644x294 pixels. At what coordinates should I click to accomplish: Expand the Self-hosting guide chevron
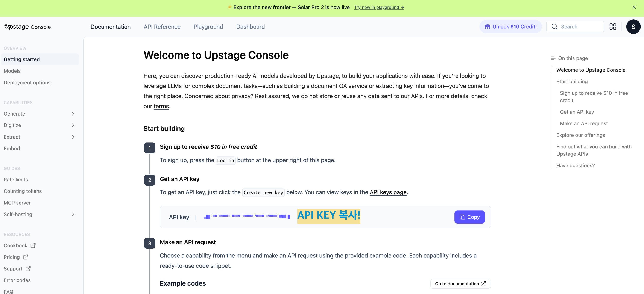(73, 214)
